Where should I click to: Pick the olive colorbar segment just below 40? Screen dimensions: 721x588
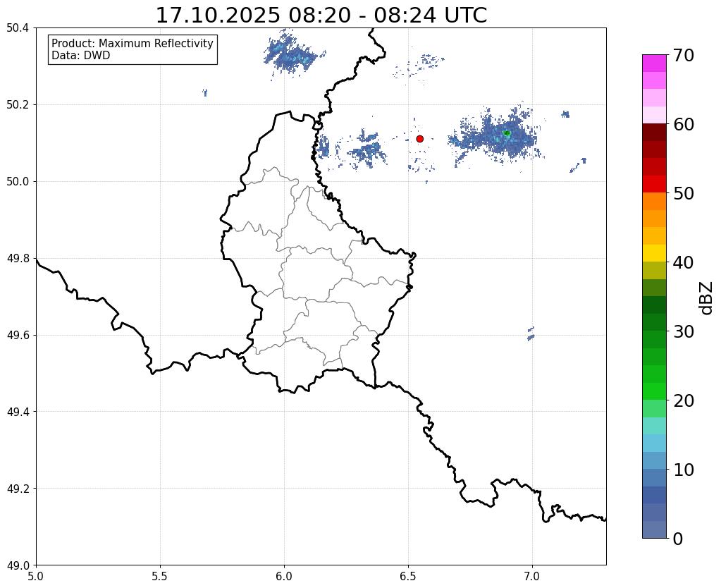[x=654, y=271]
